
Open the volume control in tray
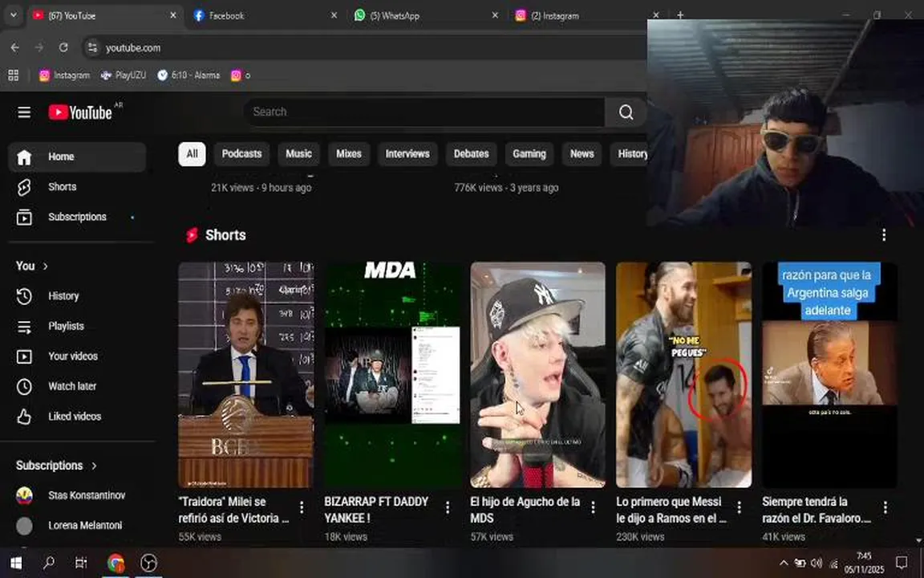pyautogui.click(x=817, y=564)
